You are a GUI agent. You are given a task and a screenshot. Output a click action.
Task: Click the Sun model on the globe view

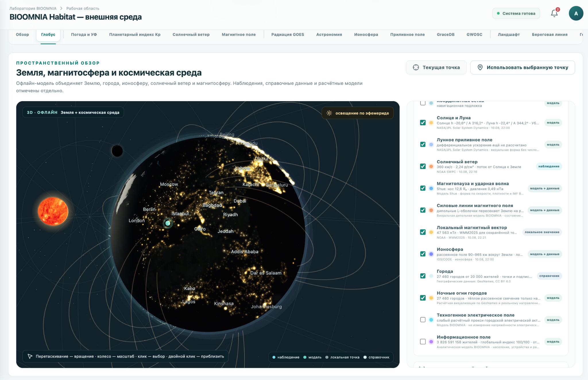pyautogui.click(x=53, y=211)
